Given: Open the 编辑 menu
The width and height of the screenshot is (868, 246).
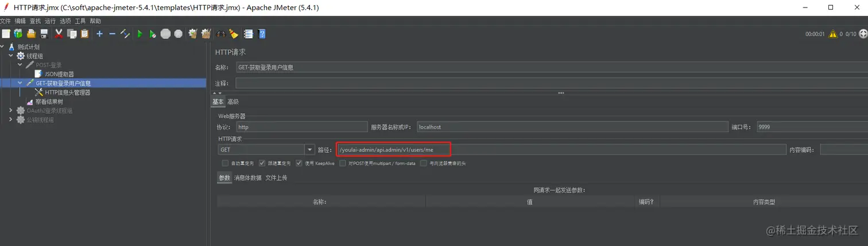Looking at the screenshot, I should 21,21.
